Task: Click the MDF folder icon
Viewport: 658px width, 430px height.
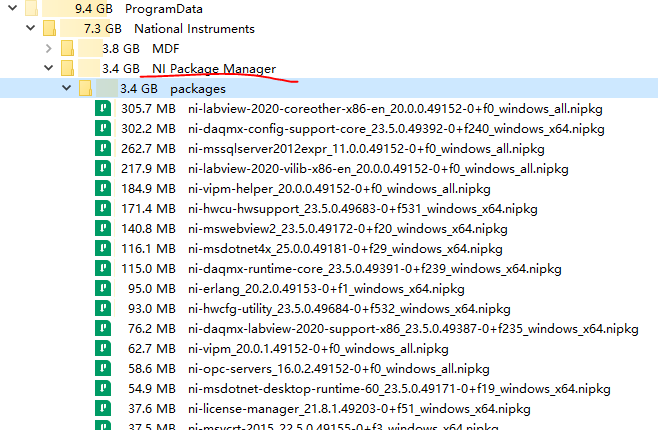Action: click(x=67, y=48)
